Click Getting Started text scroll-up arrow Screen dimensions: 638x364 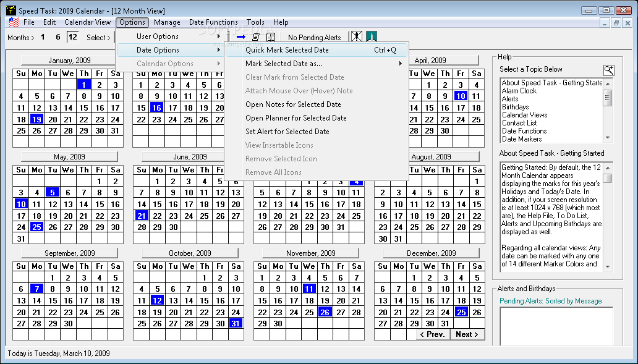(x=608, y=167)
